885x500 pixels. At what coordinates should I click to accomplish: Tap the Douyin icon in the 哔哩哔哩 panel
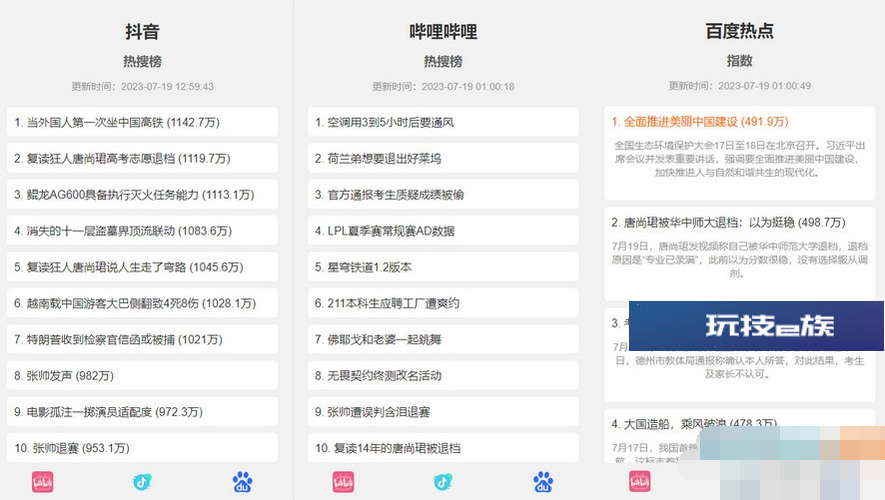point(442,482)
